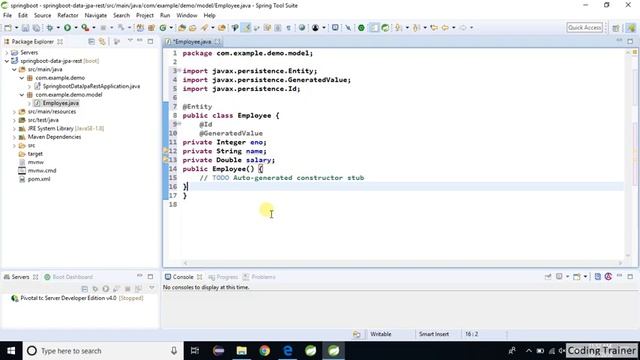Open the Console display selected console dropdown

click(567, 277)
